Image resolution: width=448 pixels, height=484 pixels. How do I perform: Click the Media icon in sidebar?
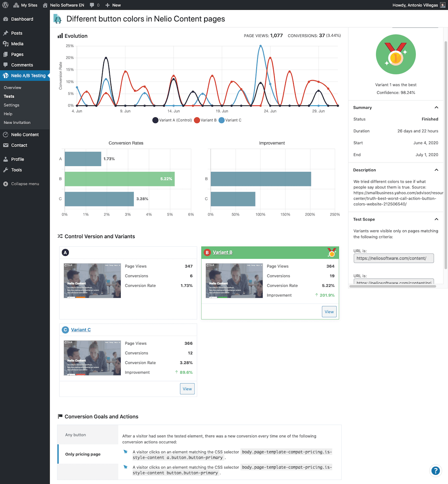(x=6, y=44)
